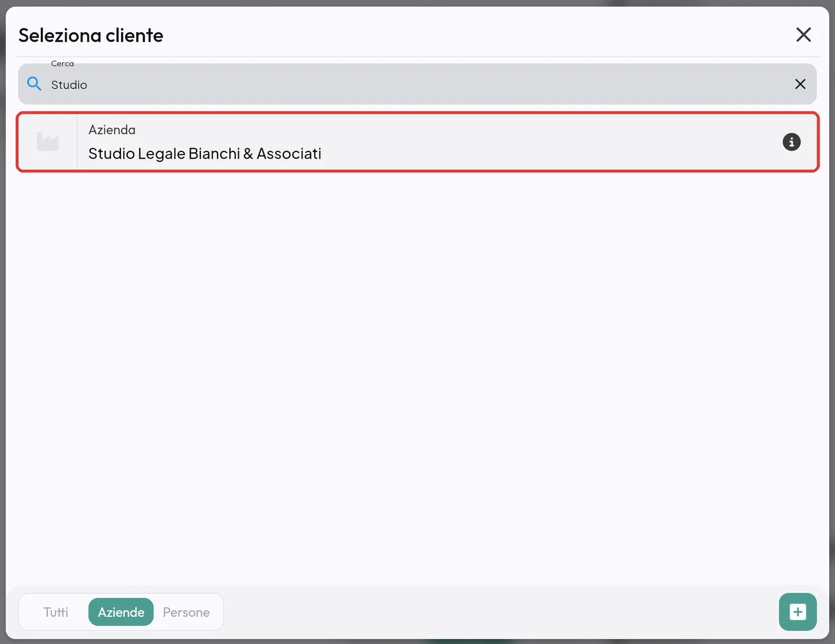Add a new client with plus button
Screen dimensions: 835x644
[x=797, y=612]
